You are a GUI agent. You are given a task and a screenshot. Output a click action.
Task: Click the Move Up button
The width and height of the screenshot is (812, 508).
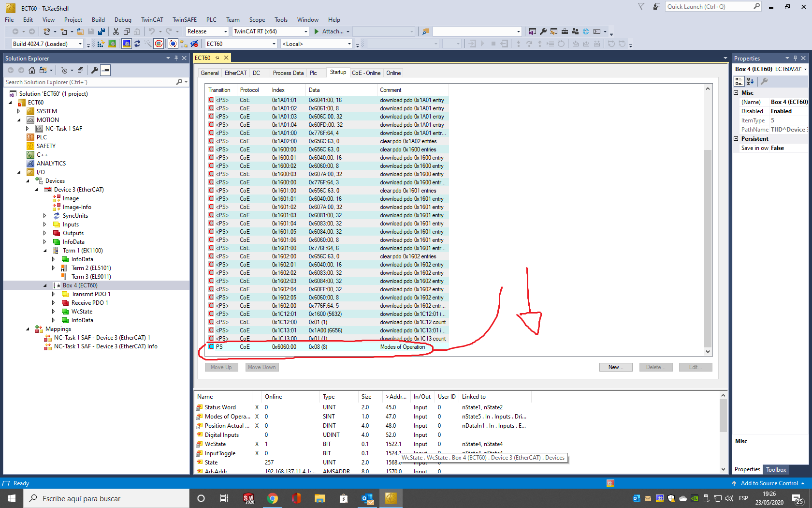click(221, 367)
